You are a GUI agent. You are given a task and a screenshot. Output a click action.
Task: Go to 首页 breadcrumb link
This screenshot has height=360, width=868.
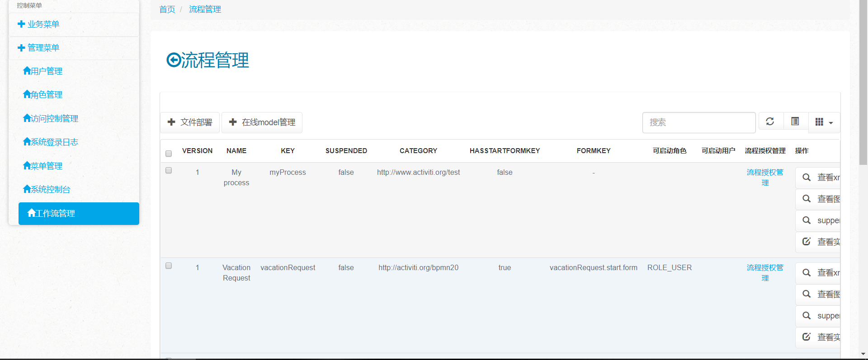(x=167, y=9)
